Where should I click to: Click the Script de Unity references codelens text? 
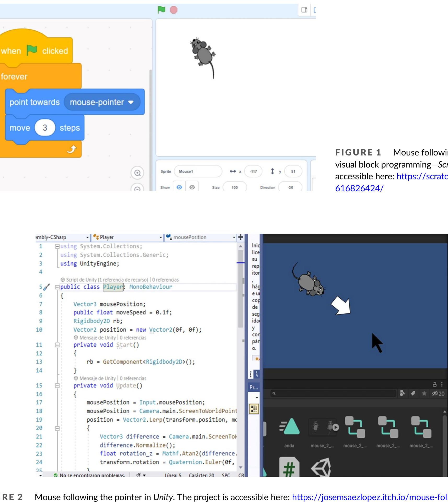pyautogui.click(x=122, y=280)
